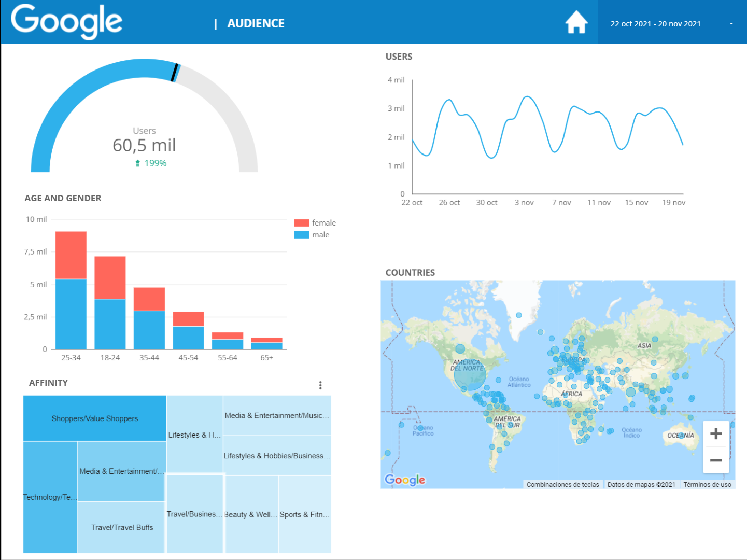Open the Affinity chart options menu
Image resolution: width=747 pixels, height=560 pixels.
coord(320,385)
